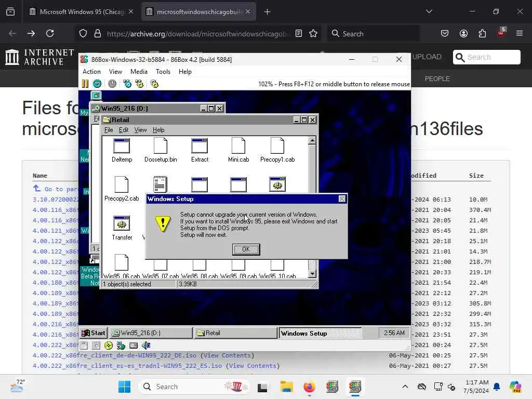Open File Explorer from Windows taskbar
This screenshot has width=532, height=399.
286,387
